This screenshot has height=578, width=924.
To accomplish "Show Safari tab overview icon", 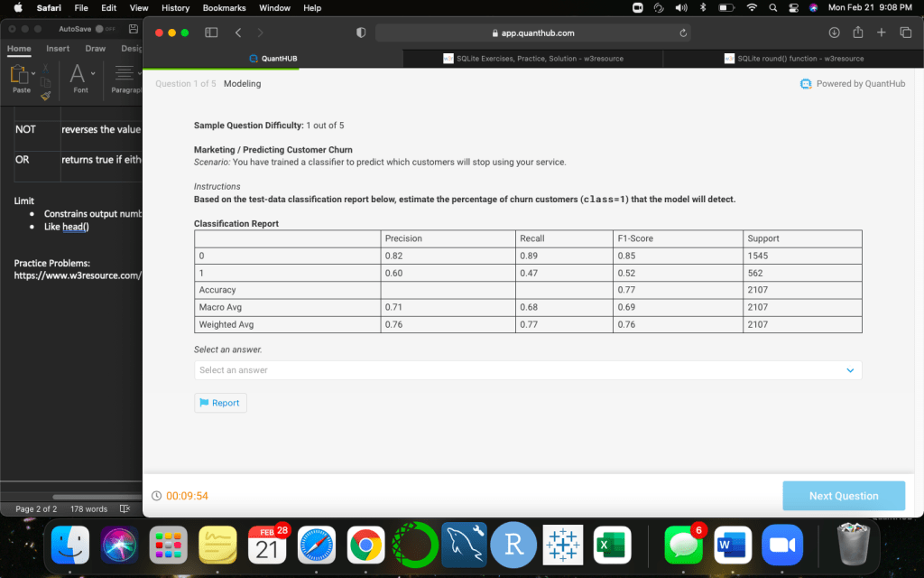I will point(905,33).
